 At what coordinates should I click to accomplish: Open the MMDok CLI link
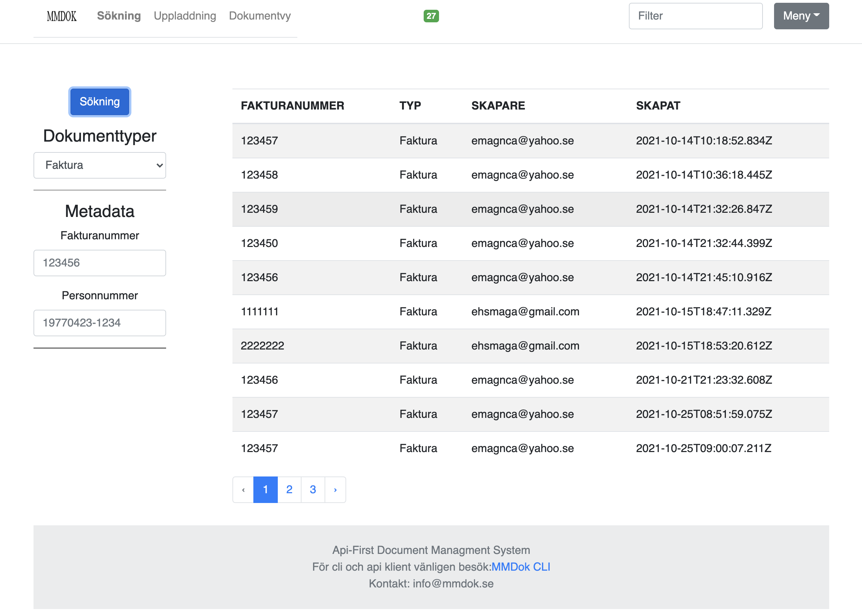click(x=521, y=567)
